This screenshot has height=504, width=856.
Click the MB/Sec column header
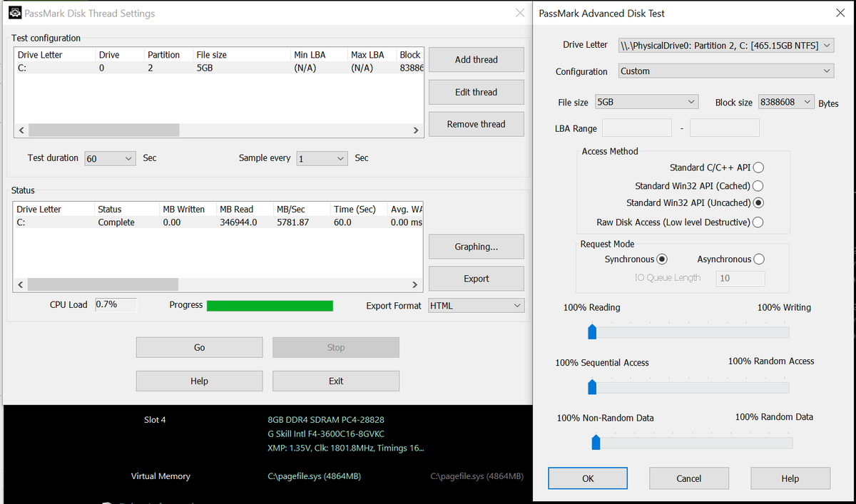coord(302,210)
